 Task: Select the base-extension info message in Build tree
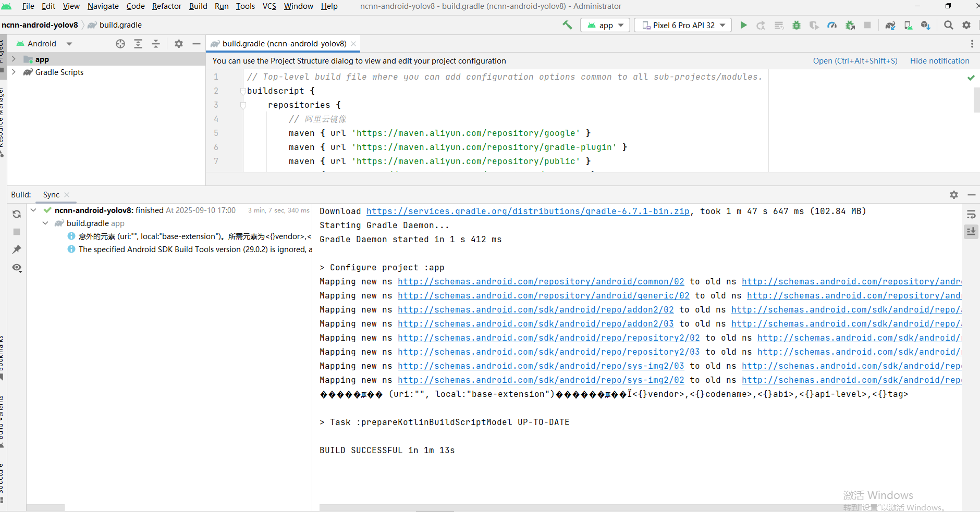[x=189, y=236]
